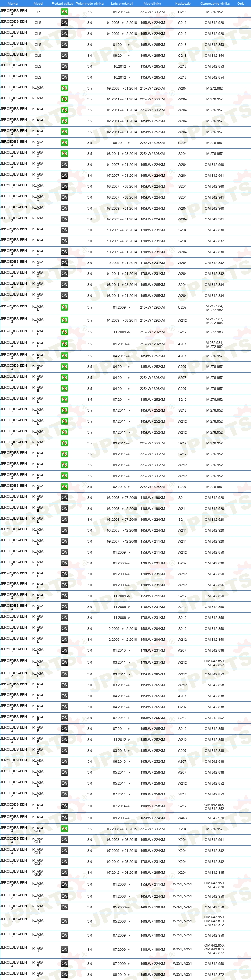Select the C204 body code cell
Viewport: 251px width, 980px height.
point(182,143)
